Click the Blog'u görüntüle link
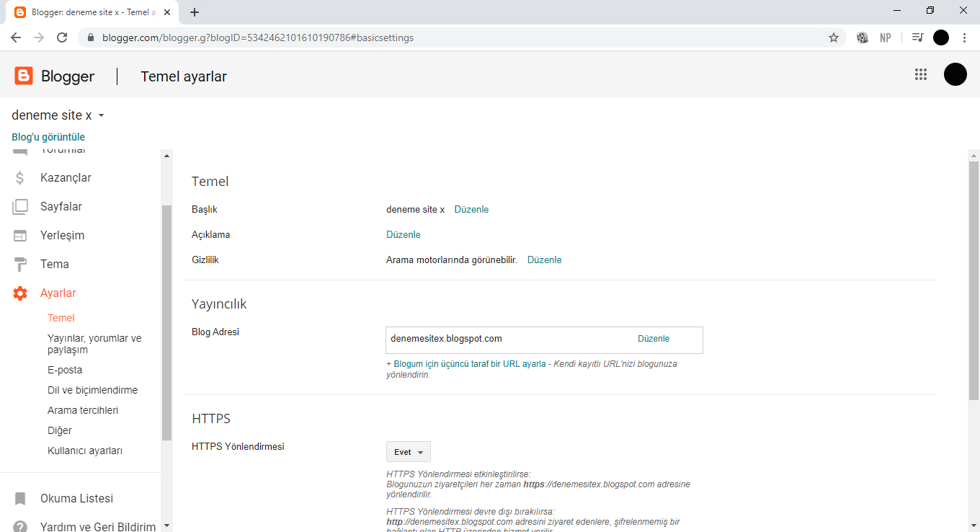 tap(48, 137)
